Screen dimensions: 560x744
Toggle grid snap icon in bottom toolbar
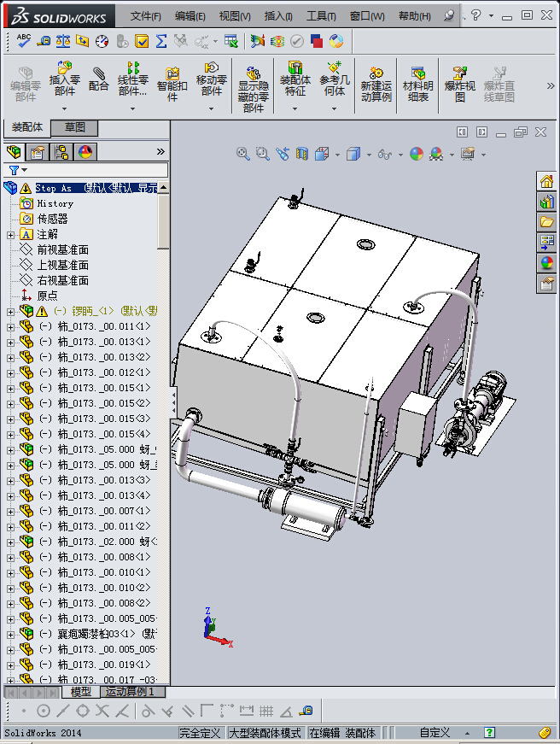click(266, 711)
